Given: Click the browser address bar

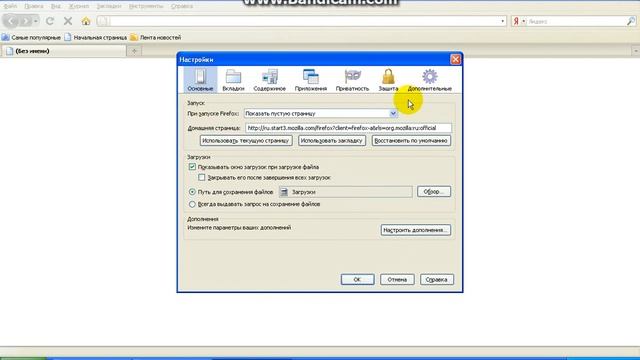Looking at the screenshot, I should (302, 21).
